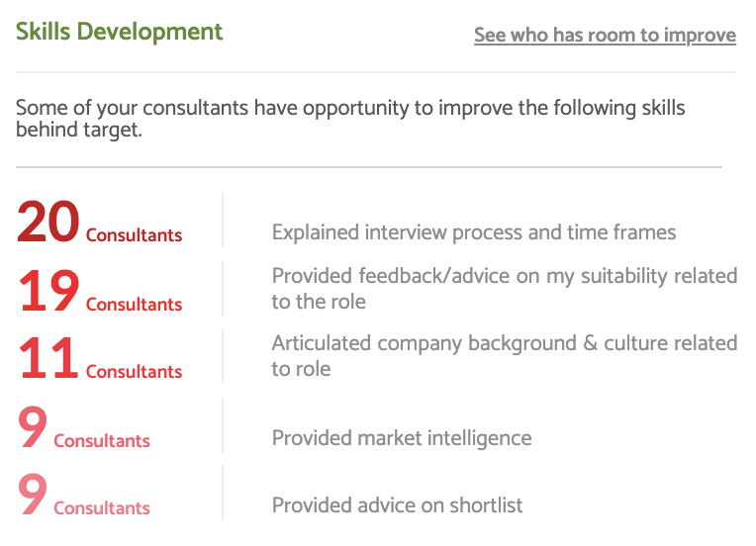Screen dimensions: 756x546
Task: Click the 'to the role' text line
Action: [x=319, y=302]
